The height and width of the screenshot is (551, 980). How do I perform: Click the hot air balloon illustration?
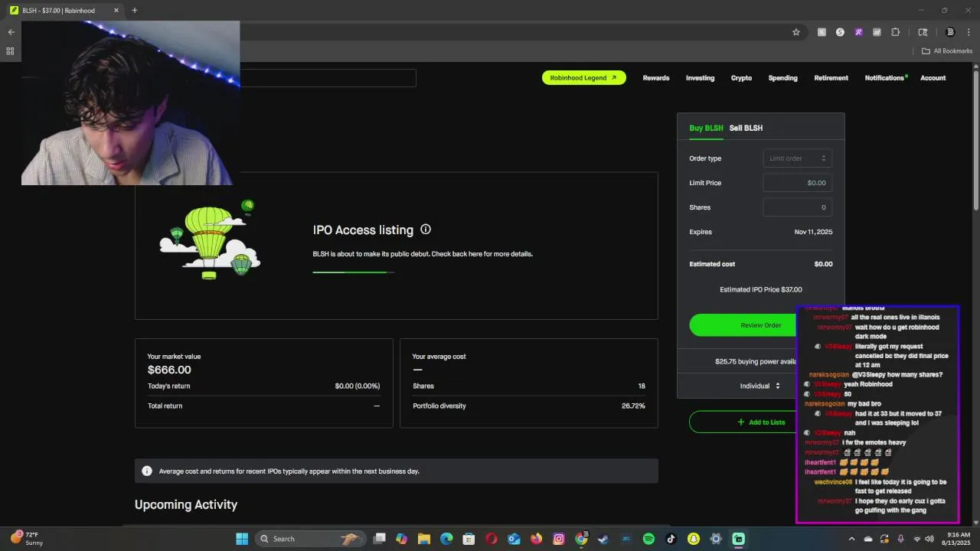210,240
